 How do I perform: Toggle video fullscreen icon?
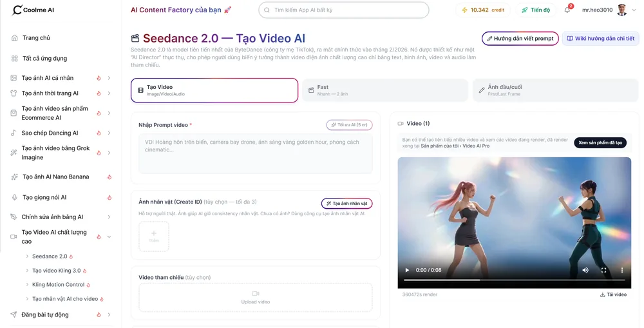pyautogui.click(x=604, y=270)
